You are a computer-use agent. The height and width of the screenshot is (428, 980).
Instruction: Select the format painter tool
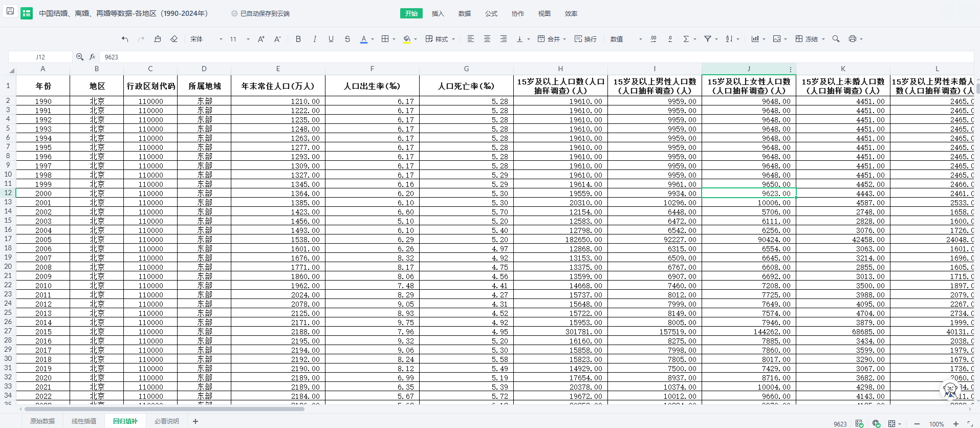(x=158, y=39)
